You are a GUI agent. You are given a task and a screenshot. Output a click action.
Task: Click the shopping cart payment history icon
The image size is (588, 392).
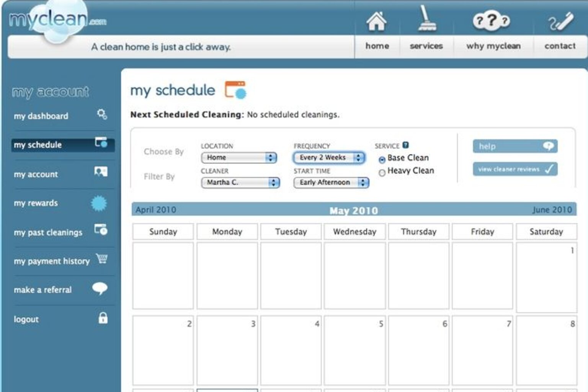(101, 259)
